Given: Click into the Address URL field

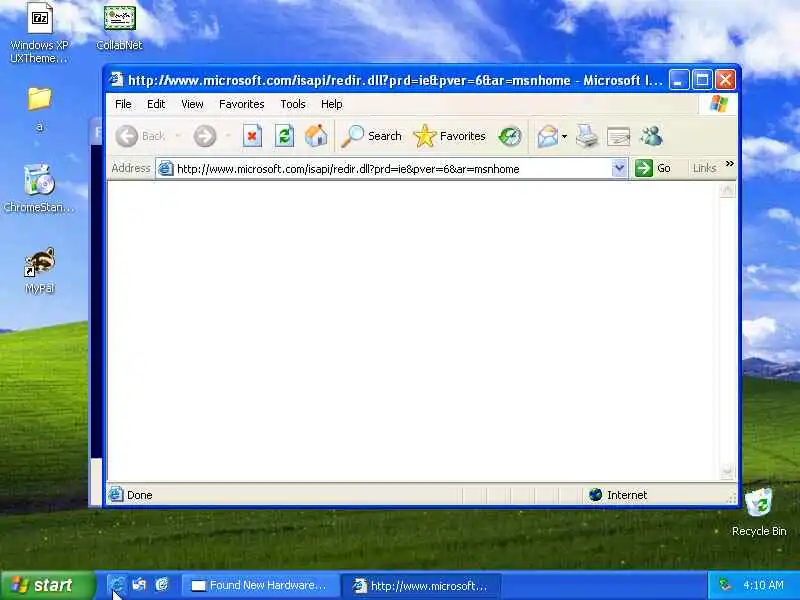Looking at the screenshot, I should point(392,168).
